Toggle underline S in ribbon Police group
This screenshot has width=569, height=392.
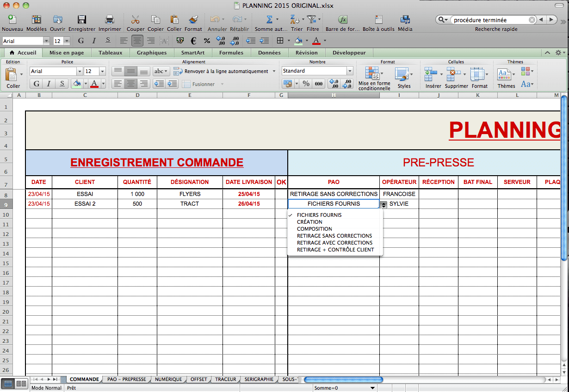tap(62, 84)
